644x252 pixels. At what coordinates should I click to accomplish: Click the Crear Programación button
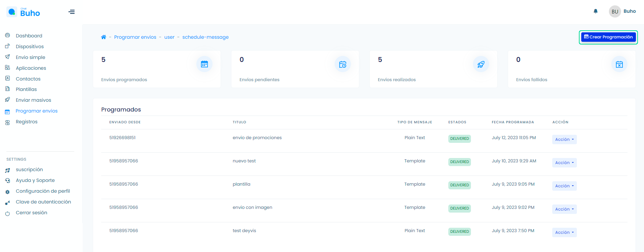[x=608, y=37]
